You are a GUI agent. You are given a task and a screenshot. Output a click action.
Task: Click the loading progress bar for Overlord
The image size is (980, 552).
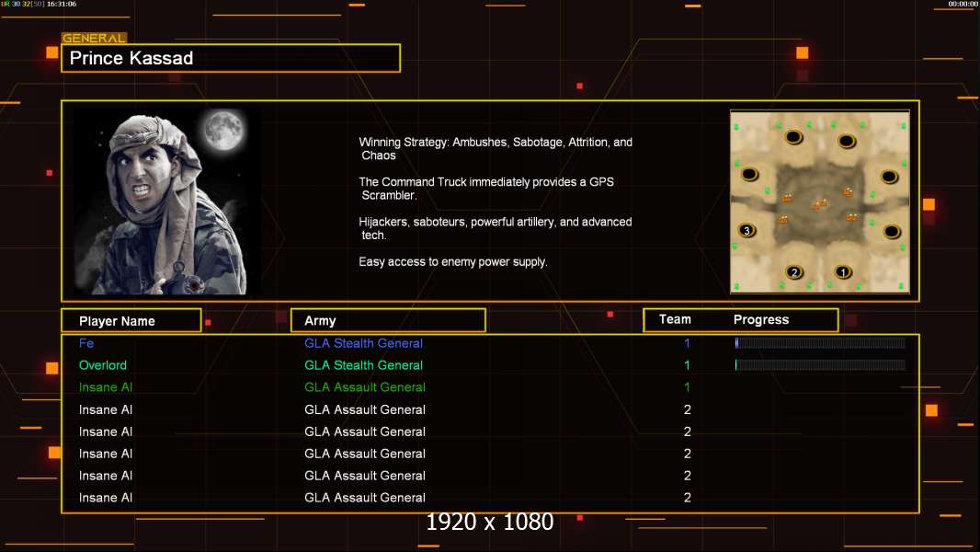pyautogui.click(x=820, y=365)
